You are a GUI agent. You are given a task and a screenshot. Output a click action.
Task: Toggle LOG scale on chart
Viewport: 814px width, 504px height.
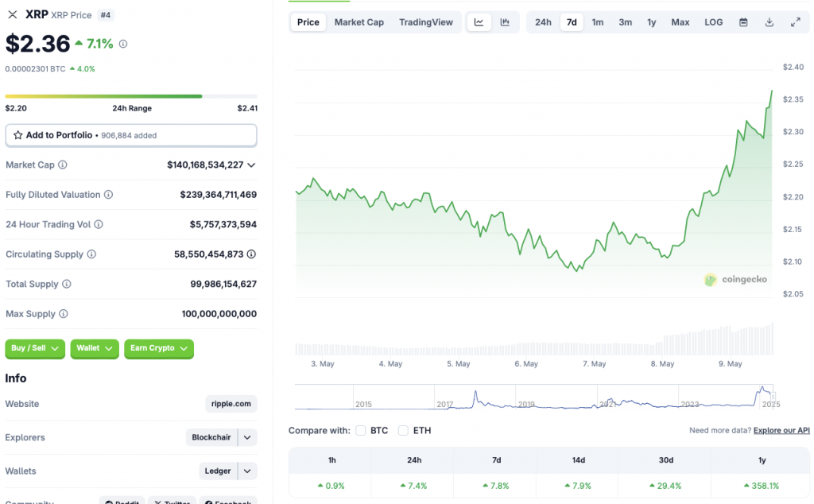pyautogui.click(x=713, y=22)
